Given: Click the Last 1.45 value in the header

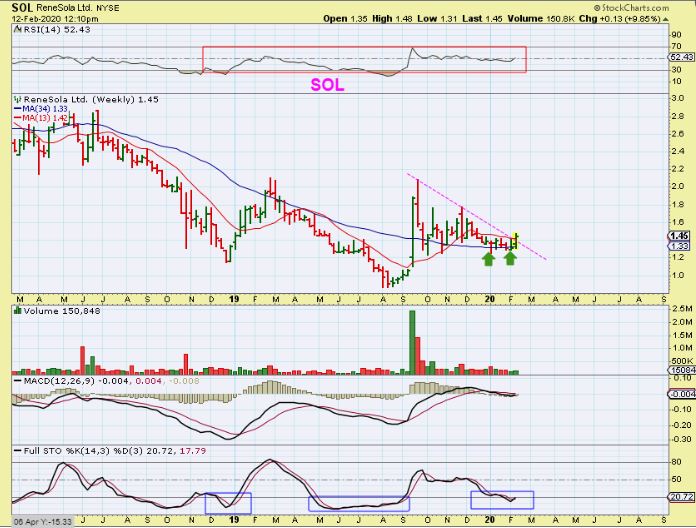Looking at the screenshot, I should click(x=482, y=19).
